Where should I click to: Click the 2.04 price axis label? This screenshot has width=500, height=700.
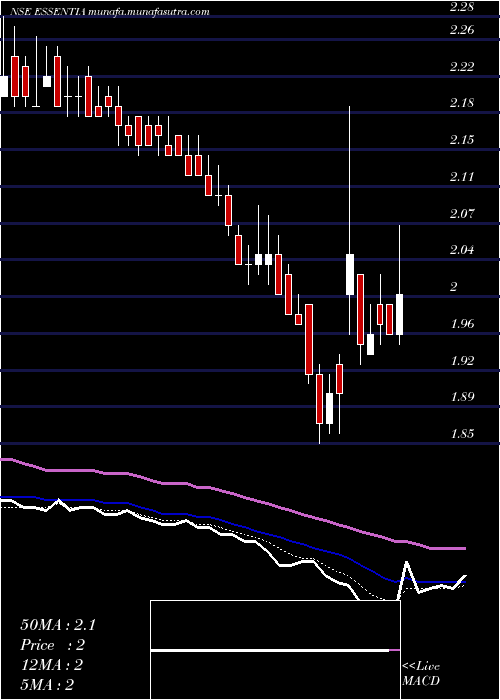point(462,250)
